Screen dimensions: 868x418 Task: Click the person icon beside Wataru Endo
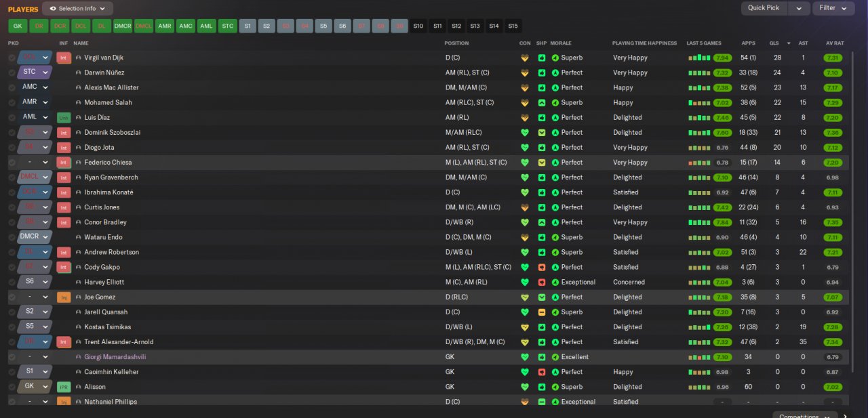pos(79,237)
